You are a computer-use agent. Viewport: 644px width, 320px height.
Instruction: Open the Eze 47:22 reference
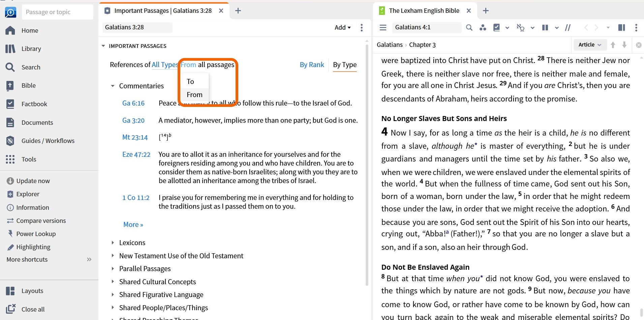coord(136,154)
